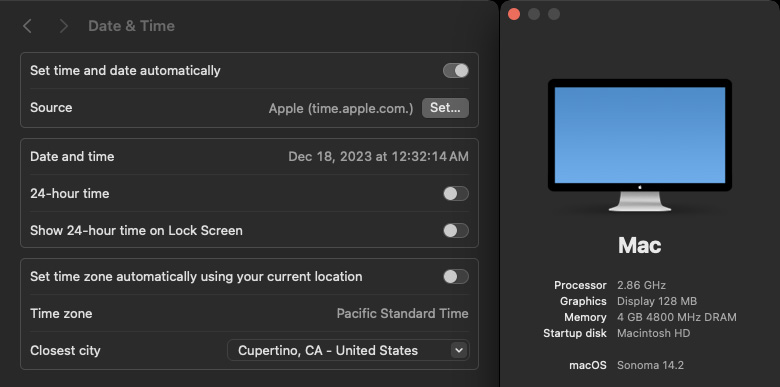Toggle Set time and date automatically
The width and height of the screenshot is (780, 387).
click(456, 71)
